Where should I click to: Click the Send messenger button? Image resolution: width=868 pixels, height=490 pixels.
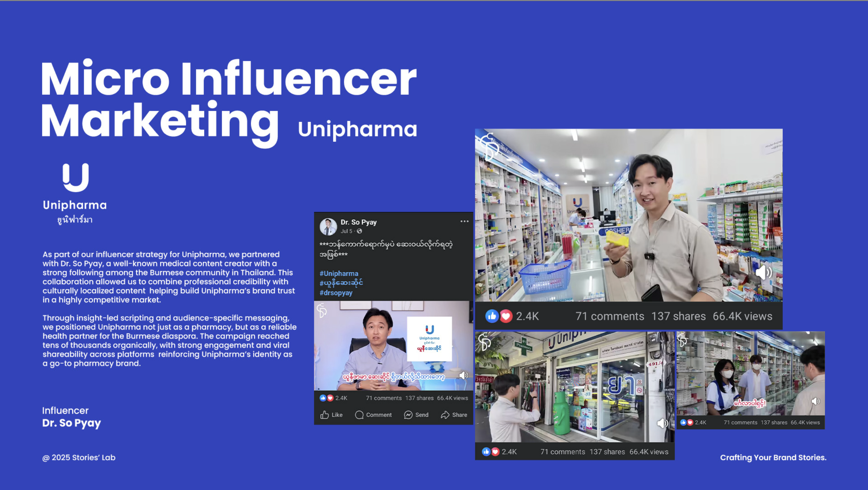[x=416, y=415]
